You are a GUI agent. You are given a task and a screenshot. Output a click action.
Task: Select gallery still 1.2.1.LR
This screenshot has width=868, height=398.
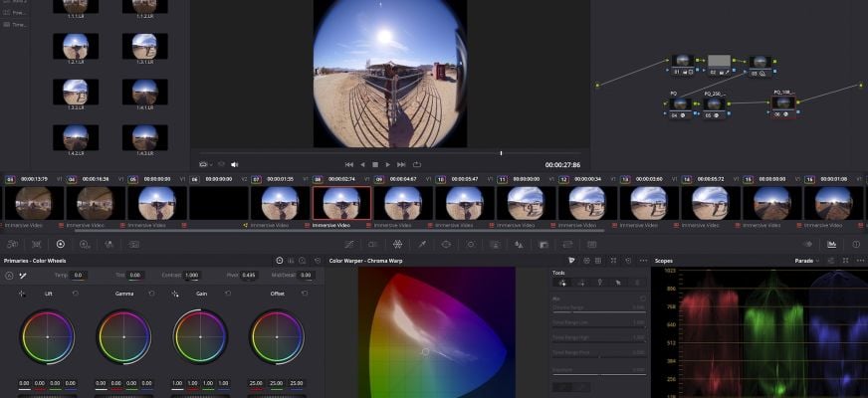pos(76,46)
